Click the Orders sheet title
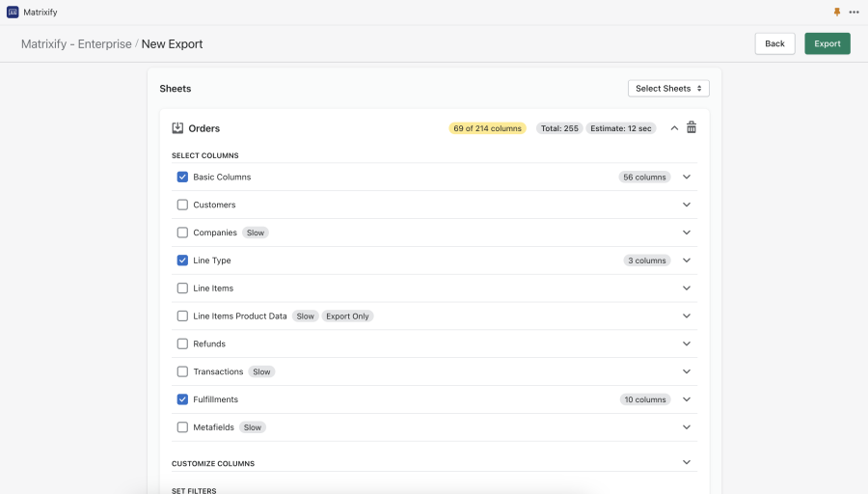The width and height of the screenshot is (868, 494). click(x=203, y=128)
